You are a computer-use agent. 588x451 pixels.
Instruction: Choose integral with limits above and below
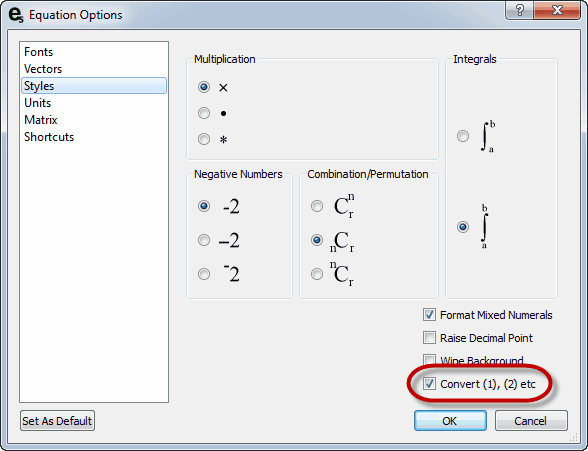pyautogui.click(x=463, y=227)
